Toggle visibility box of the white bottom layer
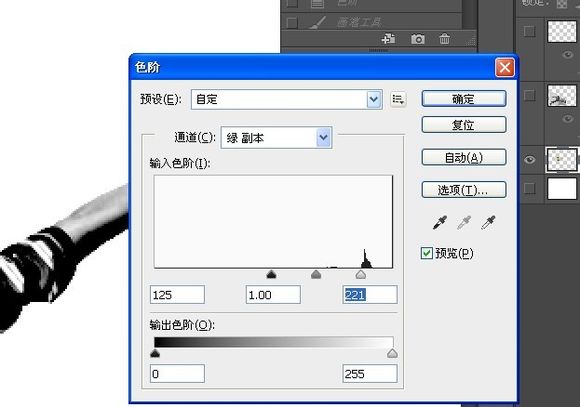Viewport: 580px width, 407px height. coord(530,188)
